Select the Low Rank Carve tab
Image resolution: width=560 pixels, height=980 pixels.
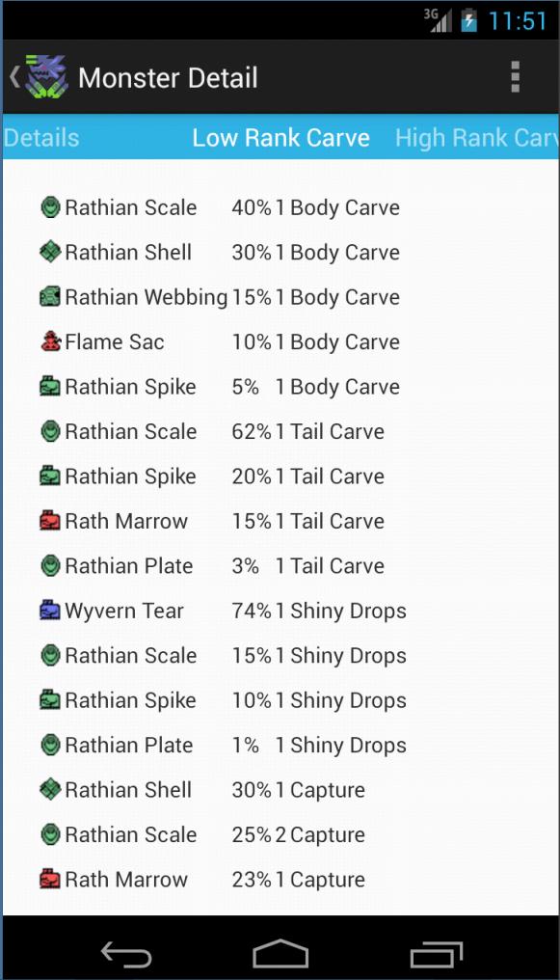pyautogui.click(x=280, y=138)
